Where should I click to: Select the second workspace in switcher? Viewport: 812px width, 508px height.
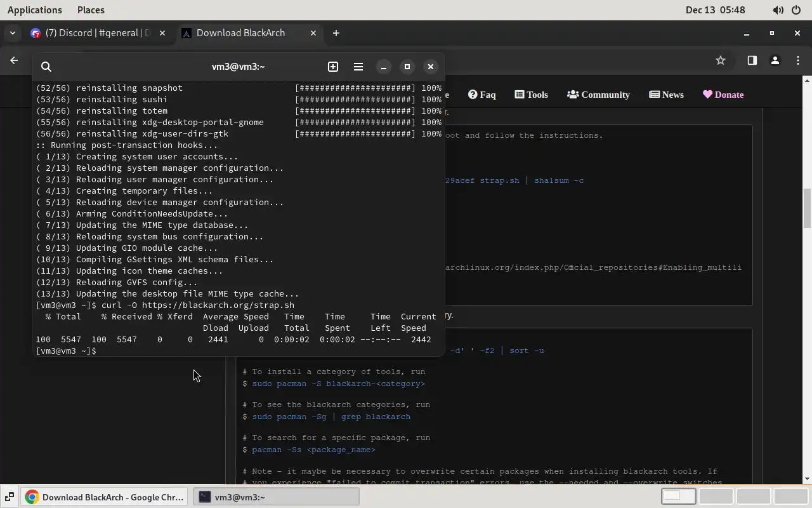(716, 497)
